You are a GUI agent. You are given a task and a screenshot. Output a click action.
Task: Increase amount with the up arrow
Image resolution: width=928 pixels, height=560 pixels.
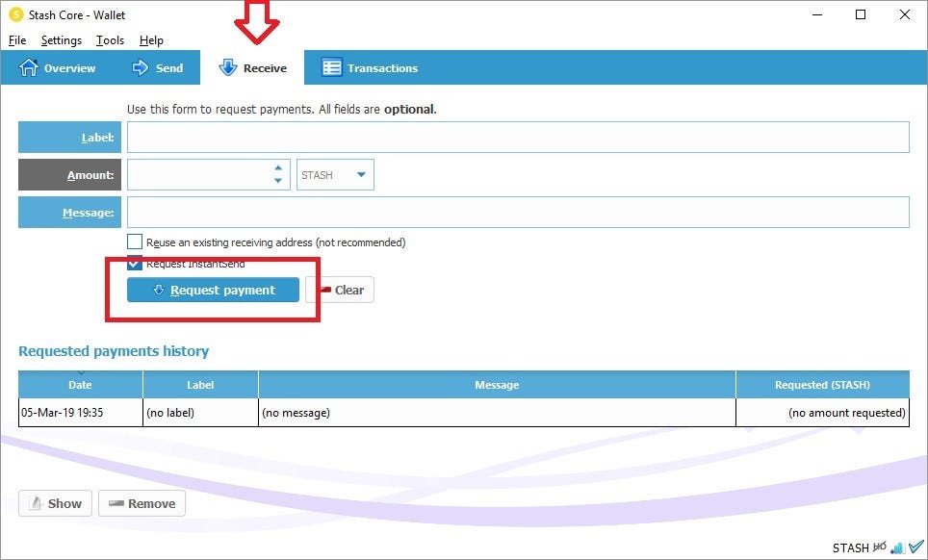pyautogui.click(x=278, y=168)
